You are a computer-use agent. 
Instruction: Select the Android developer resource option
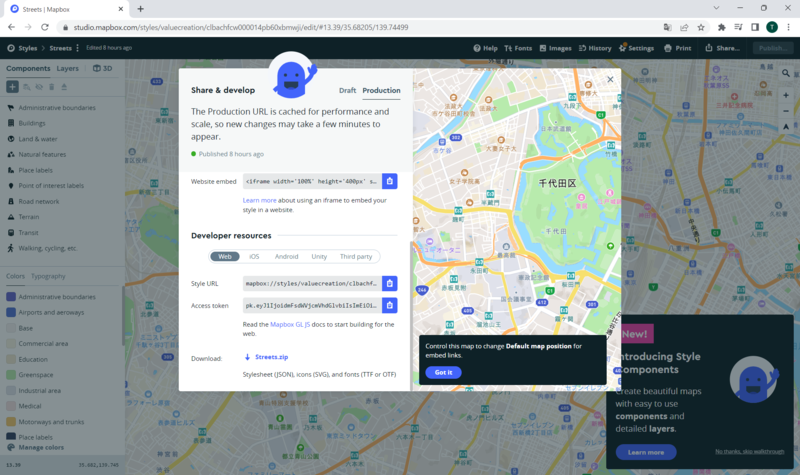(286, 256)
